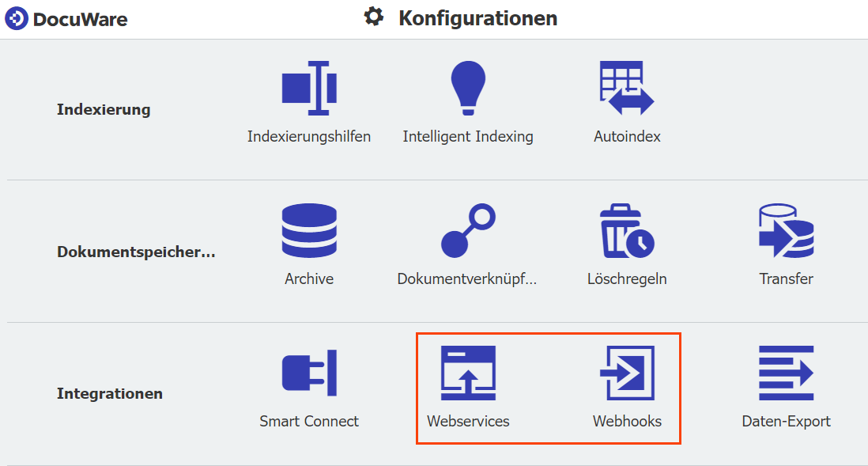Click the Webservices text label
This screenshot has height=466, width=868.
point(468,421)
